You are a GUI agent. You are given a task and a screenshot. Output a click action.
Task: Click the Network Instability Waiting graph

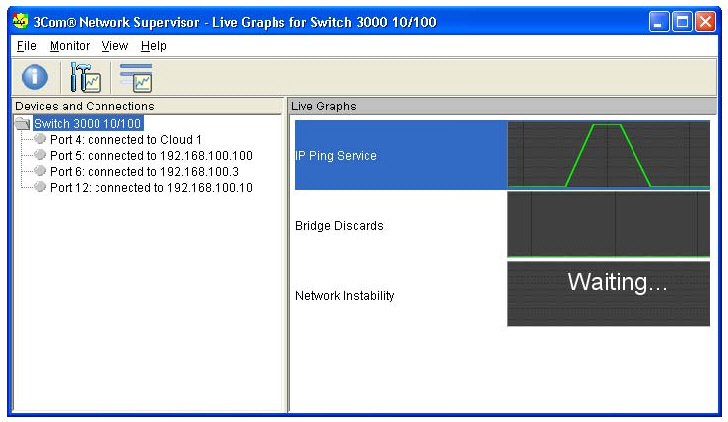608,294
